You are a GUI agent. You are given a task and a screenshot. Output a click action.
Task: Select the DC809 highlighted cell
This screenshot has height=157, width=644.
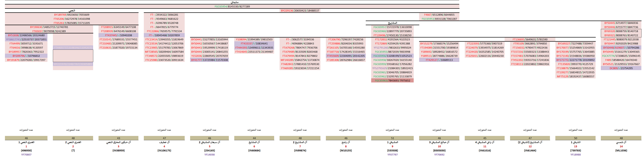(621, 68)
